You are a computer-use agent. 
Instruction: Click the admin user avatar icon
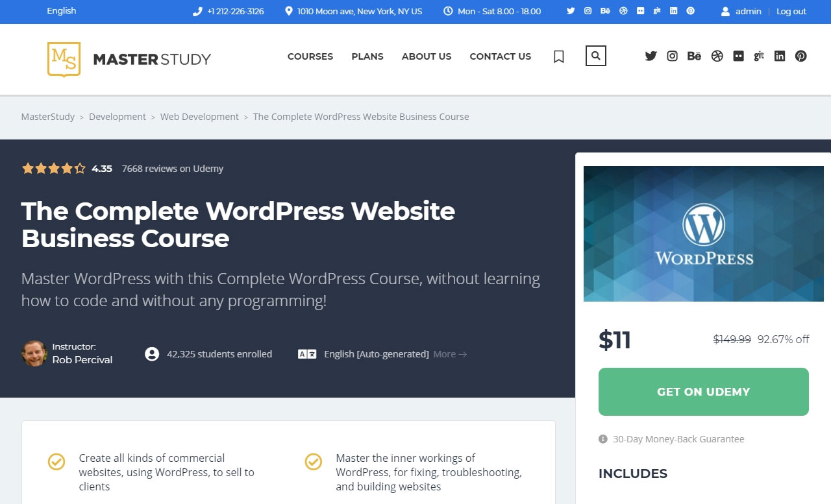(x=726, y=11)
